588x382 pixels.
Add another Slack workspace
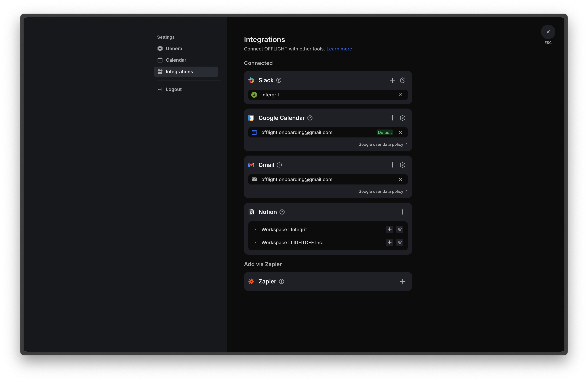tap(392, 80)
